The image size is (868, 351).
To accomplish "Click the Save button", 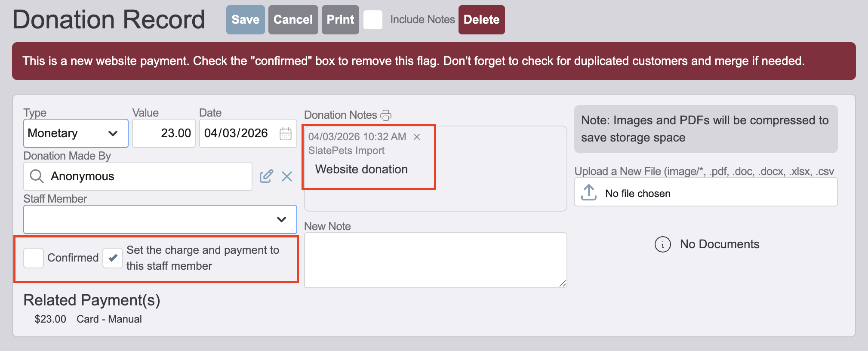I will 245,19.
